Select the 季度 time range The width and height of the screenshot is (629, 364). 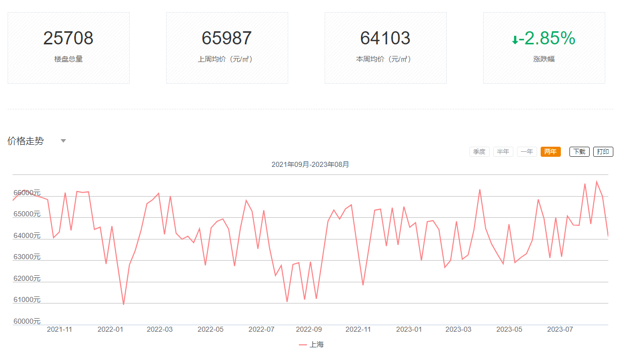[479, 152]
